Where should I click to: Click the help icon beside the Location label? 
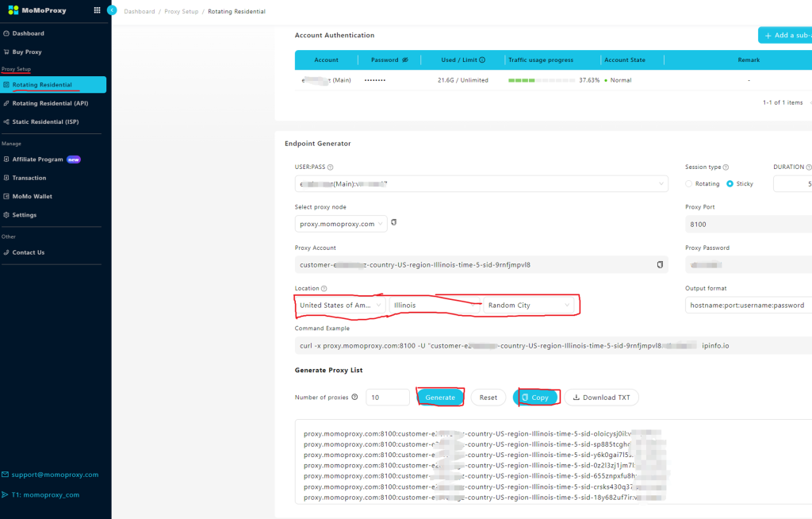(324, 289)
